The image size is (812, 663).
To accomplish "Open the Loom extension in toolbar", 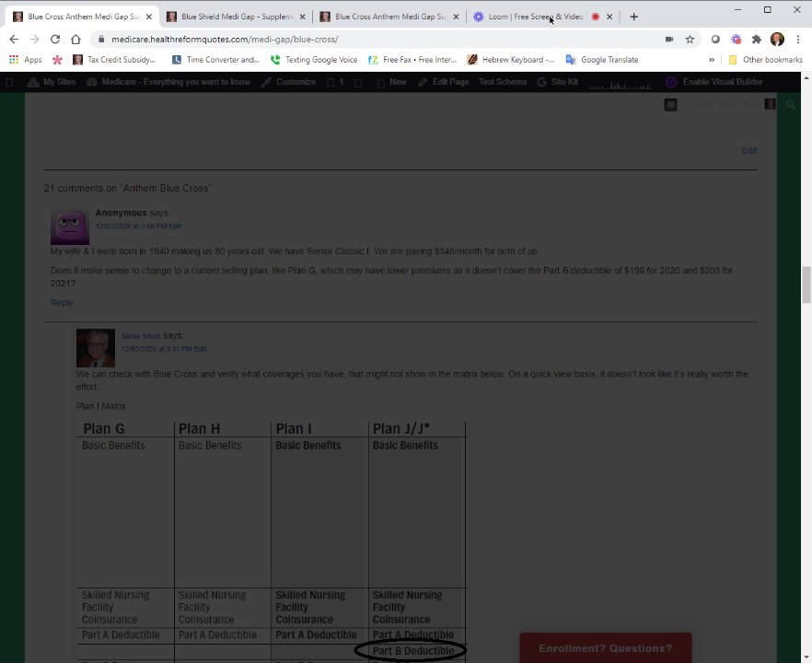I will pos(736,40).
